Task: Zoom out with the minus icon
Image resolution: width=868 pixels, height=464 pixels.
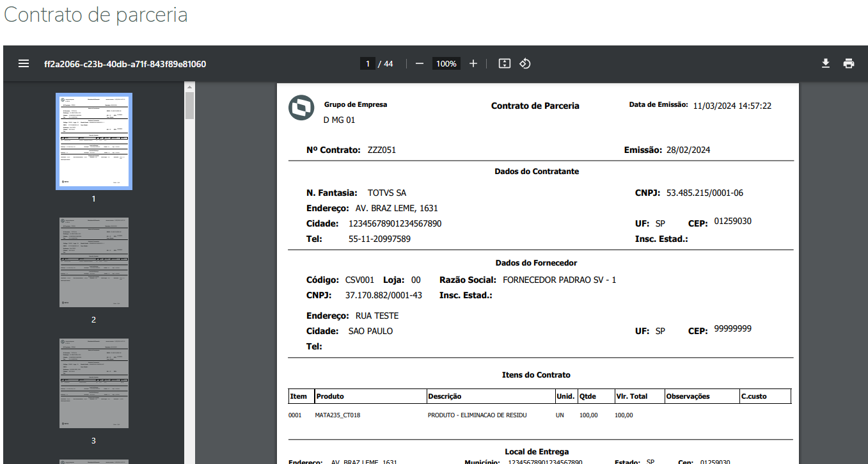Action: point(420,63)
